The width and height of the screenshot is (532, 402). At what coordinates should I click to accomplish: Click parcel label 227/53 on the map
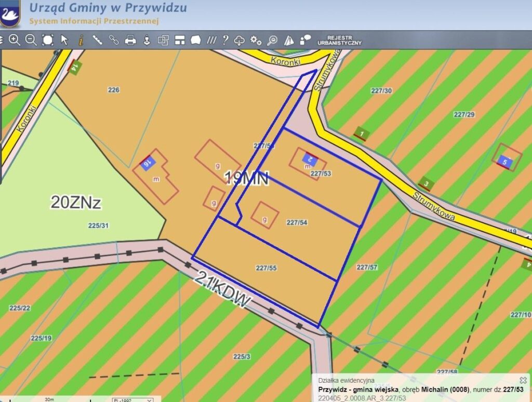321,173
